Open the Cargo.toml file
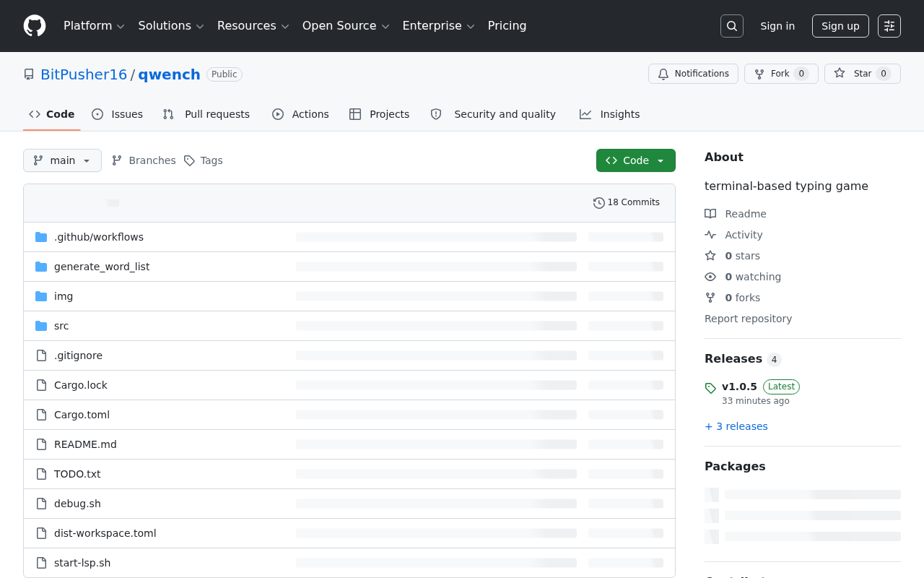 (82, 415)
